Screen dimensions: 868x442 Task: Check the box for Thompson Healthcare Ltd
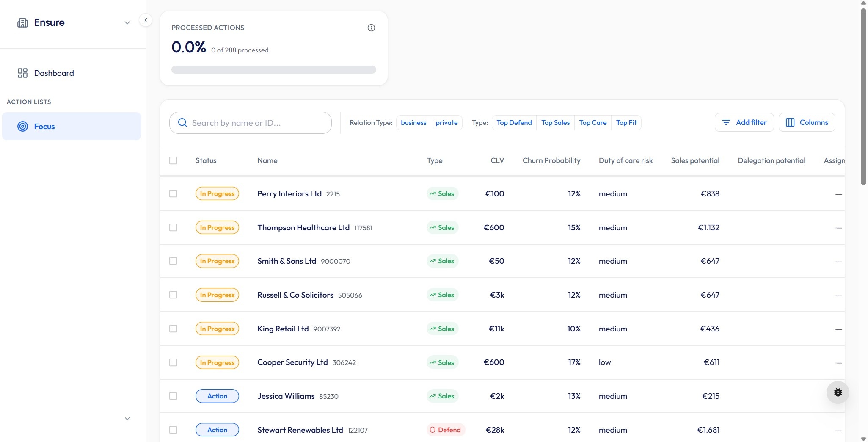coord(173,228)
